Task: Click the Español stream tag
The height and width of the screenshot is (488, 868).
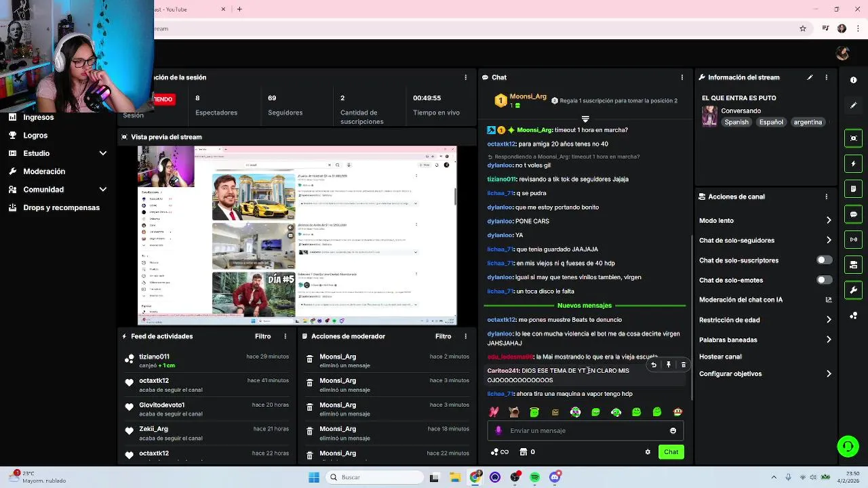Action: [x=771, y=122]
